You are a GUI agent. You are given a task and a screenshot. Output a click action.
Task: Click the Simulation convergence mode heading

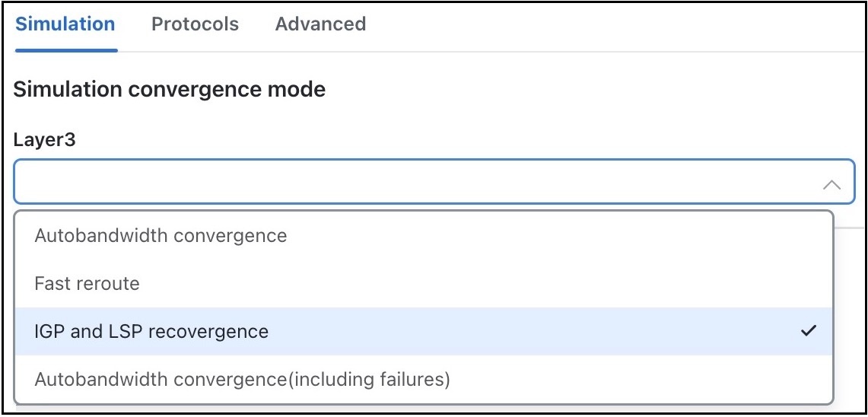pyautogui.click(x=170, y=89)
